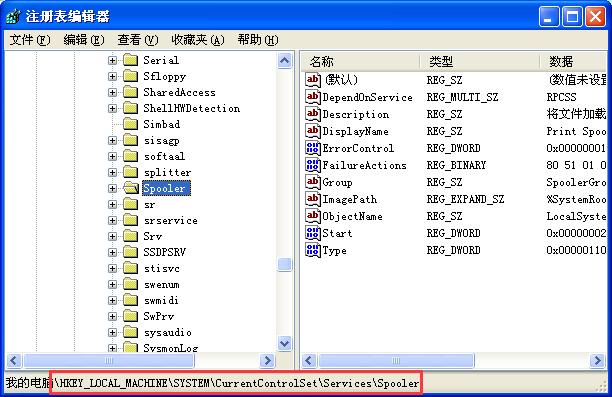Click the string icon of Group value
612x397 pixels.
(313, 182)
